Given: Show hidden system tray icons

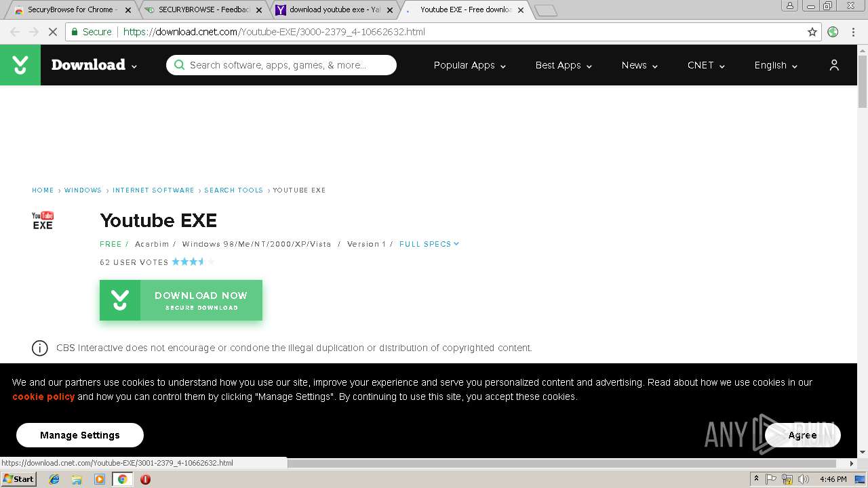Looking at the screenshot, I should pos(756,479).
